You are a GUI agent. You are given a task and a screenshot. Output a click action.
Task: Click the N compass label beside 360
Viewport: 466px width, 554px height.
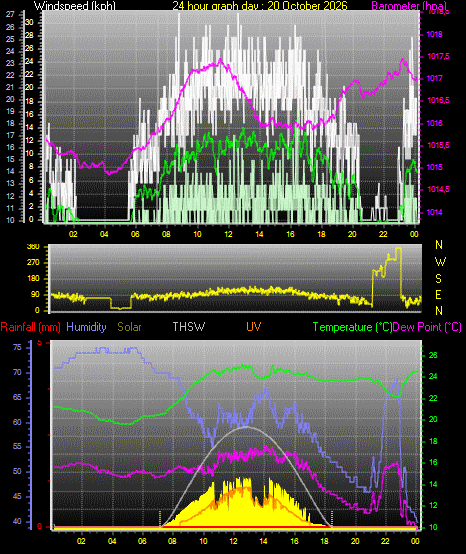click(x=439, y=244)
